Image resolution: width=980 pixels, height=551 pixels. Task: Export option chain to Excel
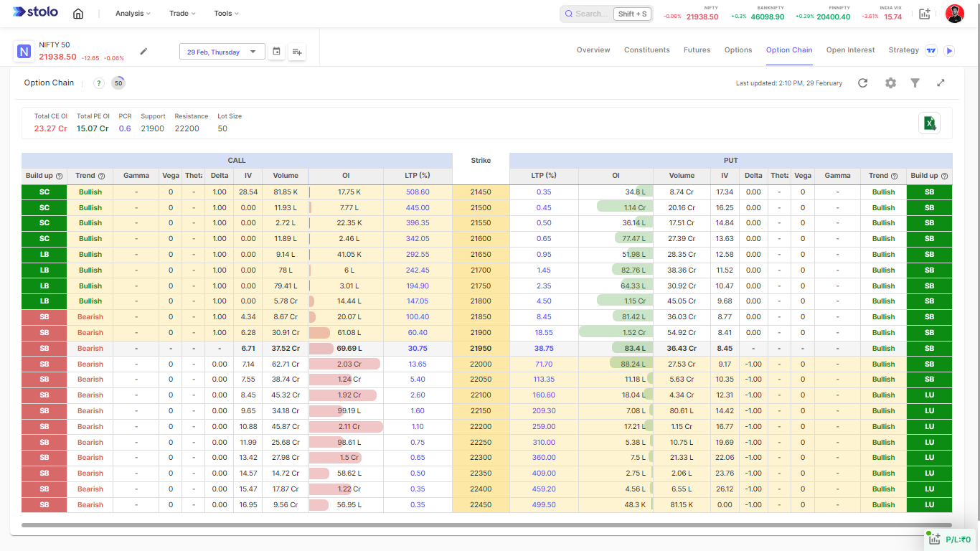(x=930, y=123)
